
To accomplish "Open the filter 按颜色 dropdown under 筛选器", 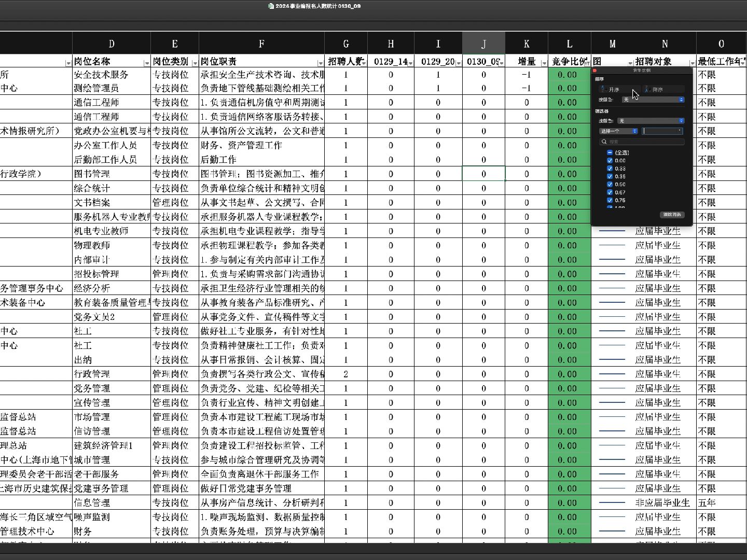I will point(651,121).
